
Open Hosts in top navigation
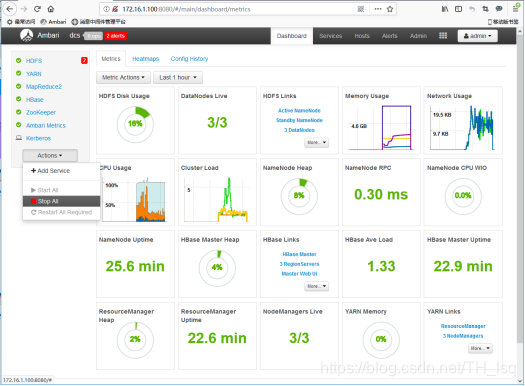(362, 36)
